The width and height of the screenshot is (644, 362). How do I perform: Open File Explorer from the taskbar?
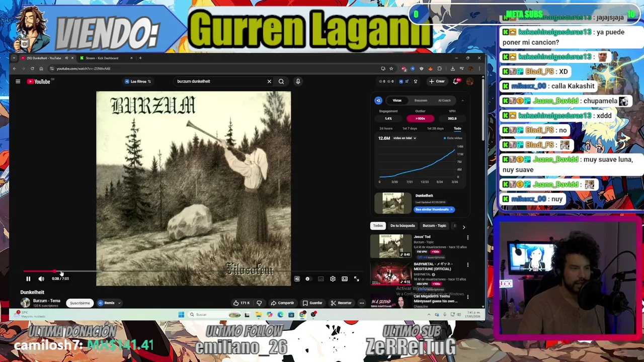(258, 315)
